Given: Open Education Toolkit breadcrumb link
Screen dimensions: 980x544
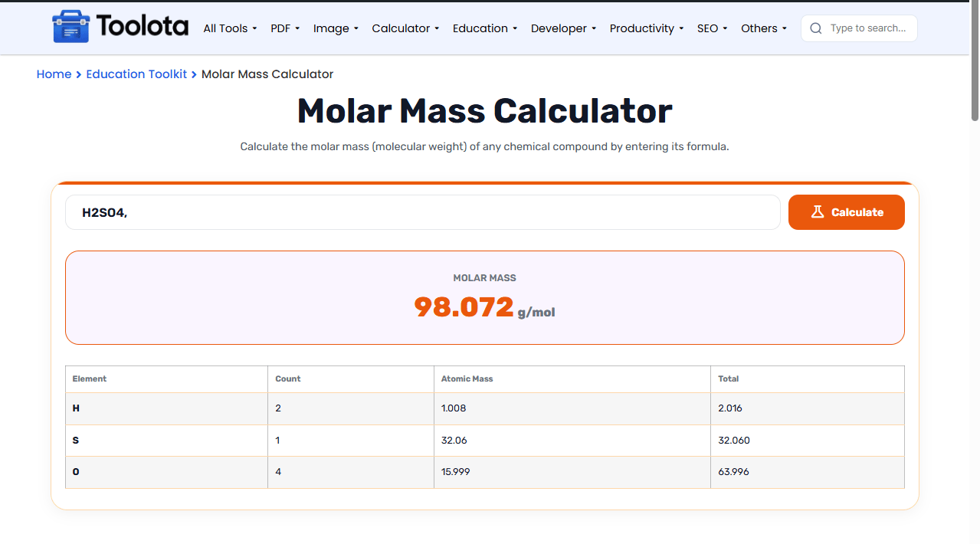Looking at the screenshot, I should (136, 74).
